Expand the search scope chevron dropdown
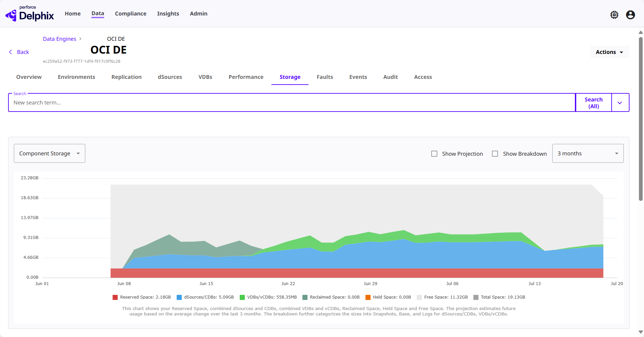This screenshot has height=337, width=644. click(x=620, y=103)
